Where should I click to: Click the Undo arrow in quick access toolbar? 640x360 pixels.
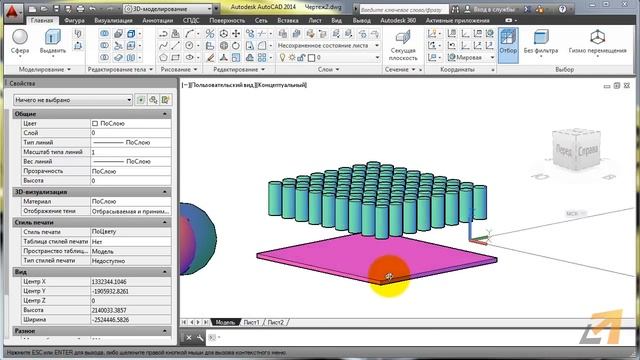pos(93,9)
